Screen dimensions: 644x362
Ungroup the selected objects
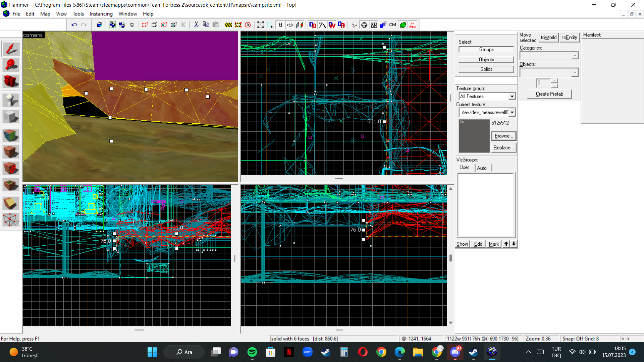coord(122,25)
